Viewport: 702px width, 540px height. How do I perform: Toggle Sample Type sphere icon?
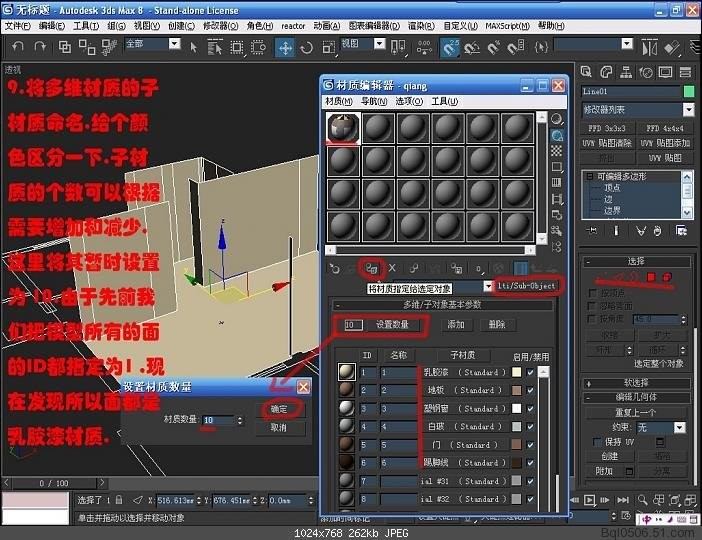(x=556, y=119)
